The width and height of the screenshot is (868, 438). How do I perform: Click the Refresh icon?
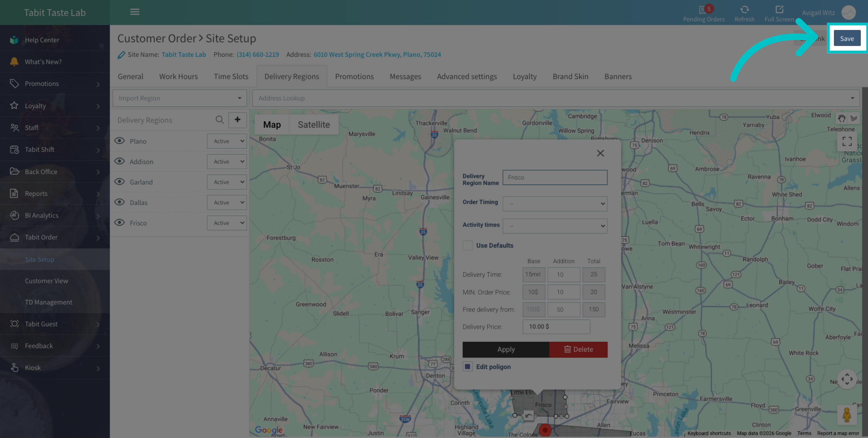click(744, 9)
